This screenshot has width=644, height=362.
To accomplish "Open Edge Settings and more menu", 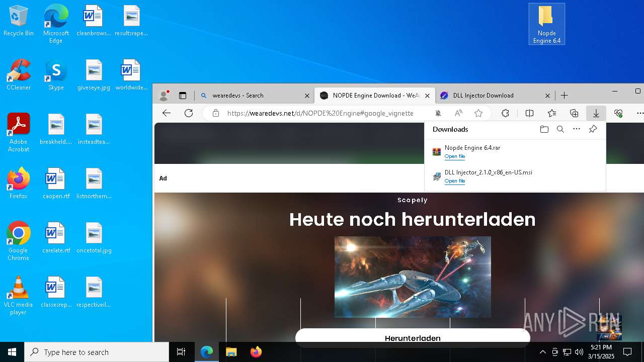I will click(639, 113).
